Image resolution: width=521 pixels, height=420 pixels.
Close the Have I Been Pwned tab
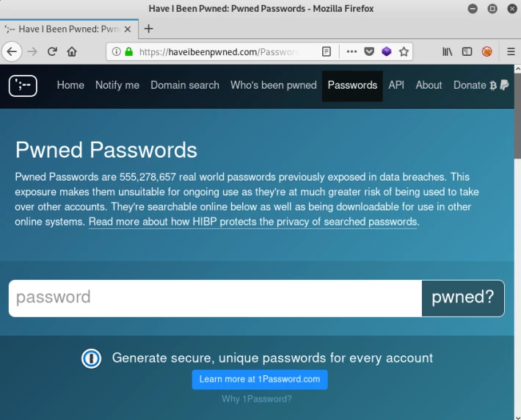coord(127,29)
